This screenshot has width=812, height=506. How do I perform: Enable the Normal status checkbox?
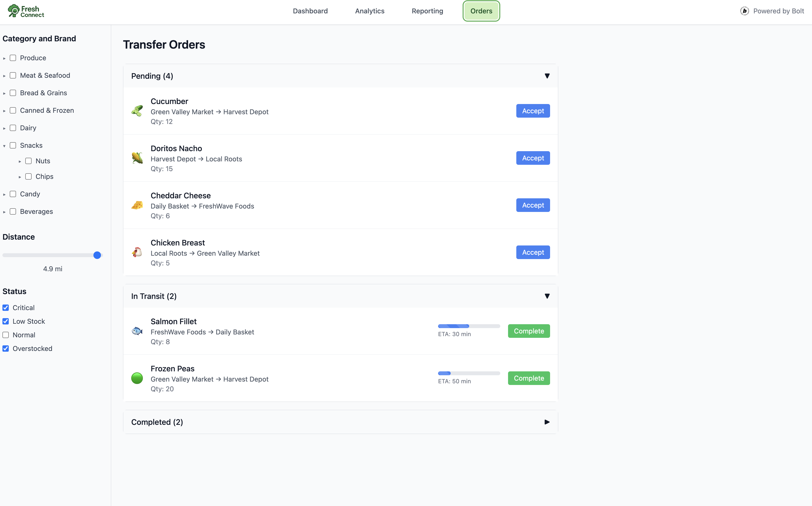pyautogui.click(x=6, y=335)
